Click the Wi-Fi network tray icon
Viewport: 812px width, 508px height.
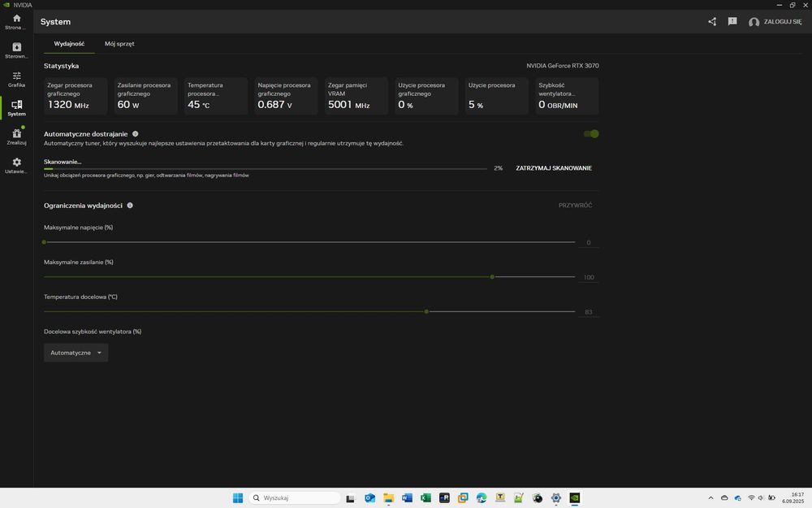751,498
